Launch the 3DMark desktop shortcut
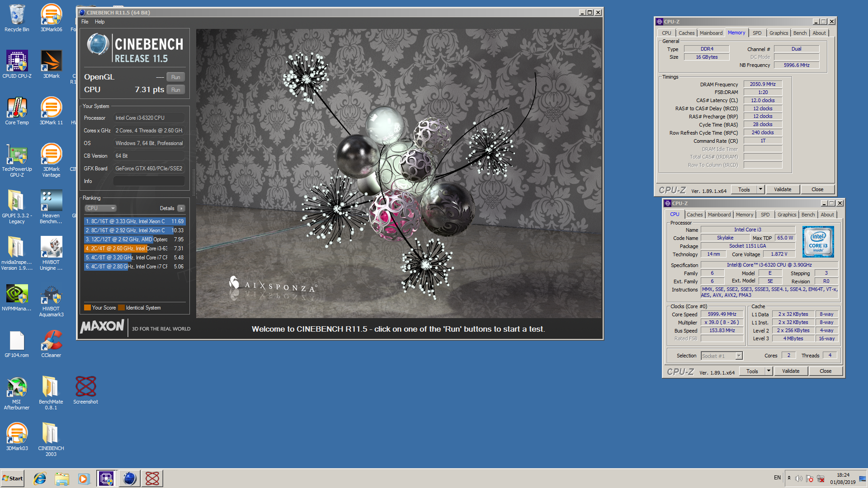 (51, 64)
